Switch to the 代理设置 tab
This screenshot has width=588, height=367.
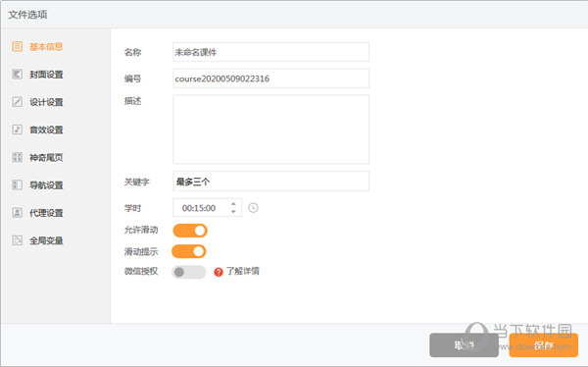tap(46, 213)
